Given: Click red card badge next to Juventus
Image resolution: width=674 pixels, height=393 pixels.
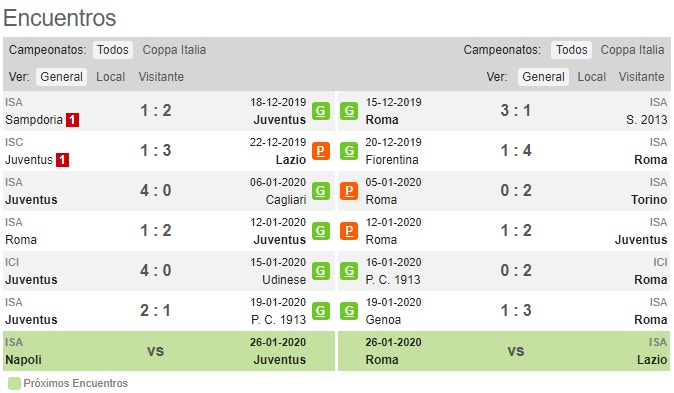Looking at the screenshot, I should (x=62, y=160).
